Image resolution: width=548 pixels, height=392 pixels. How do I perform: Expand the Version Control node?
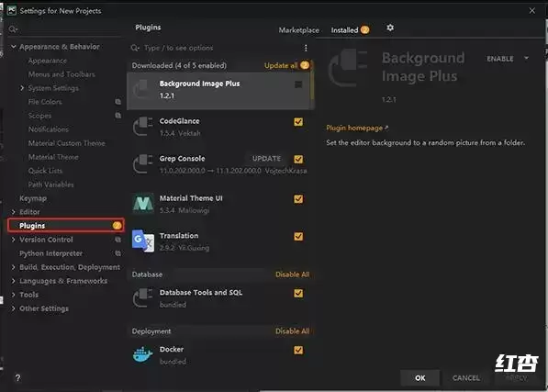13,240
